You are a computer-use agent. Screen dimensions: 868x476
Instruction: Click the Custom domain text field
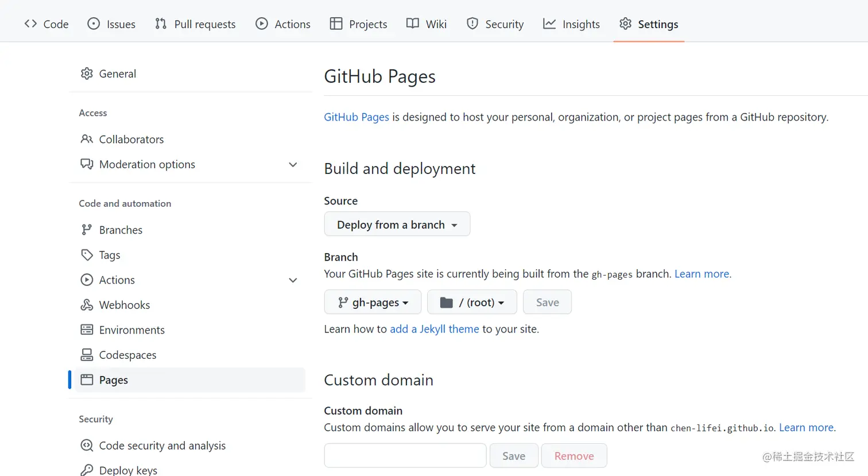point(405,456)
